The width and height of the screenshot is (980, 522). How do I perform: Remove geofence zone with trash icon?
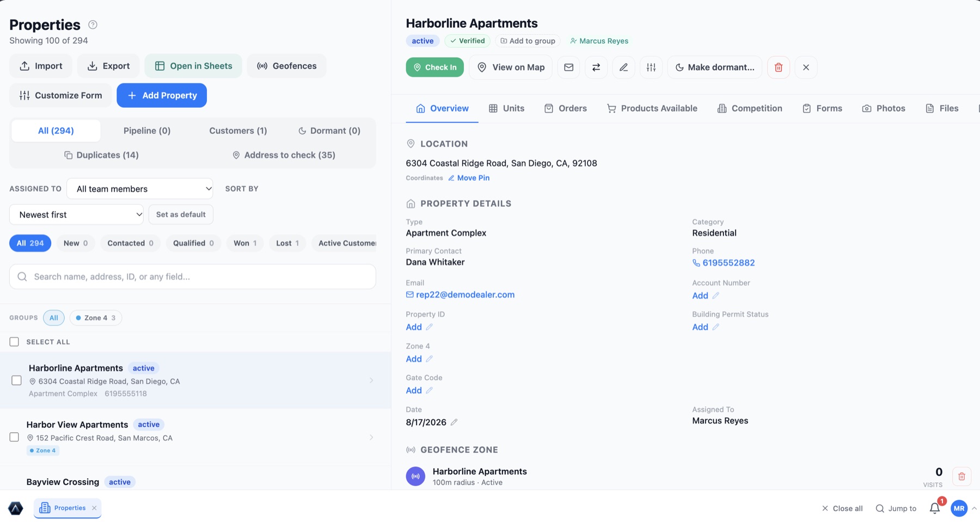[x=961, y=476]
